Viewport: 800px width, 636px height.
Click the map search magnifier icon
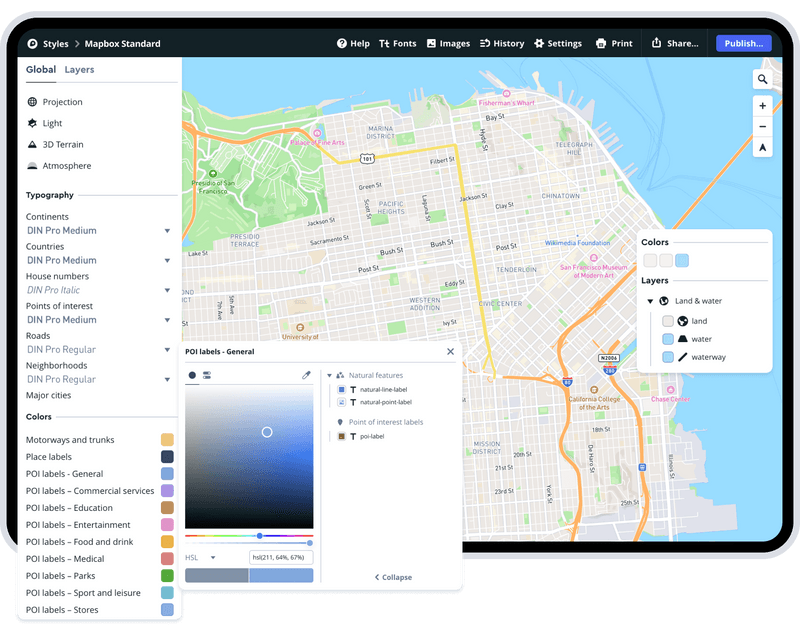tap(762, 79)
